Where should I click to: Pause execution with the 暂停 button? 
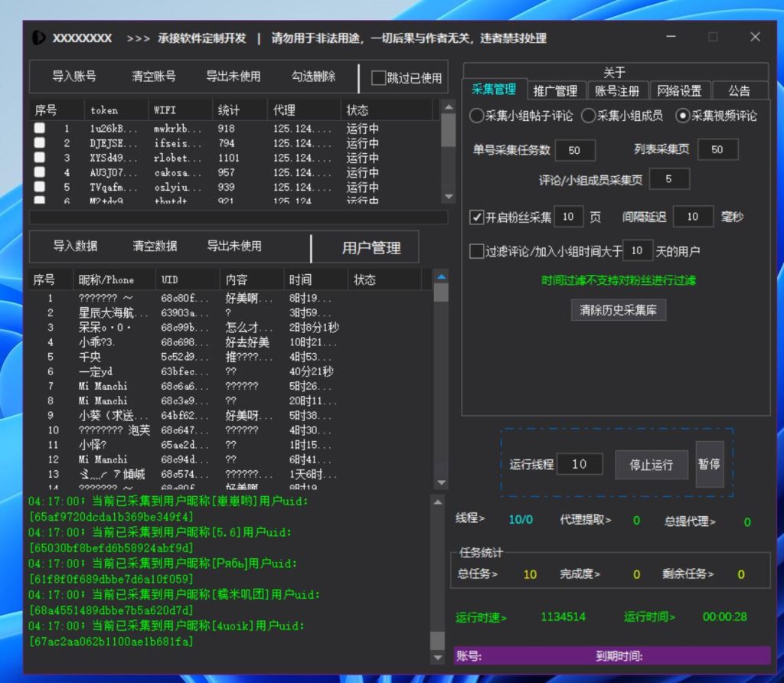coord(710,465)
